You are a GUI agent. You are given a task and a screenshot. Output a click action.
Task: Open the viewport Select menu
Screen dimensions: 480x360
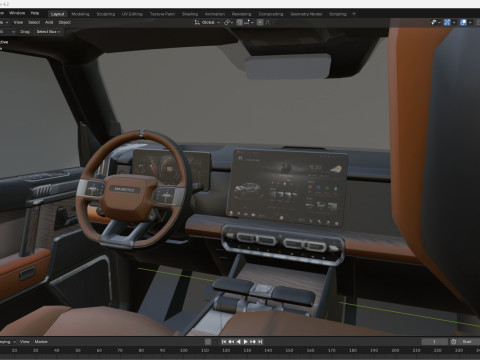click(34, 22)
